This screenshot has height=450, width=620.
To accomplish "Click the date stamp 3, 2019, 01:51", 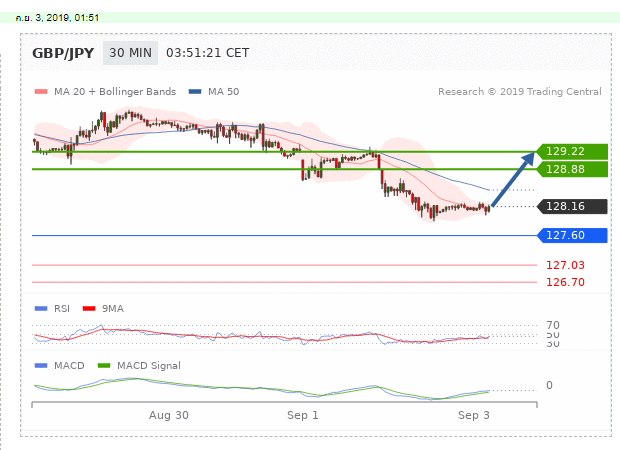I will pyautogui.click(x=58, y=18).
